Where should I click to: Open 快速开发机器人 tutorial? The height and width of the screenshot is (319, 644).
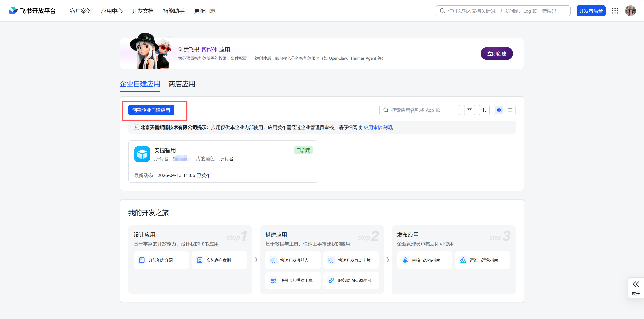pos(293,260)
